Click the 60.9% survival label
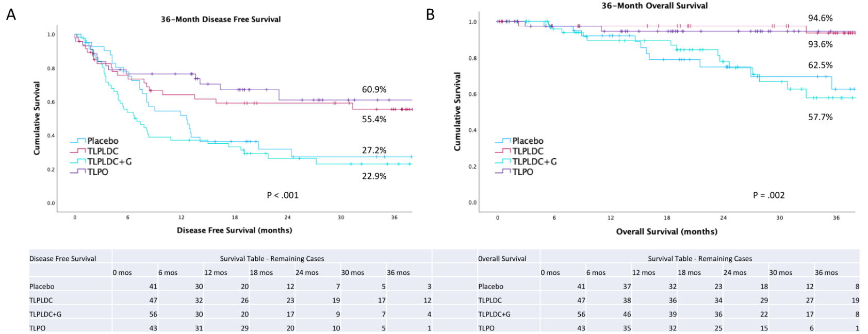This screenshot has width=868, height=334. [x=374, y=89]
